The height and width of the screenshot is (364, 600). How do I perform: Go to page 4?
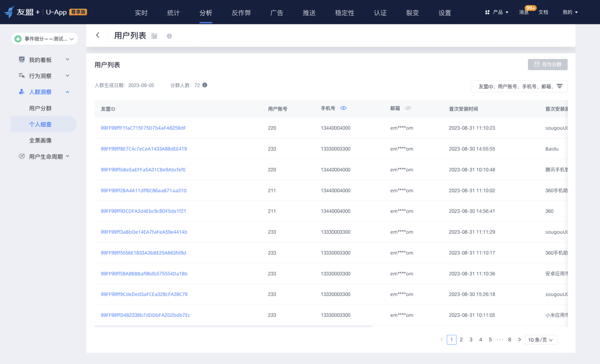coord(480,340)
